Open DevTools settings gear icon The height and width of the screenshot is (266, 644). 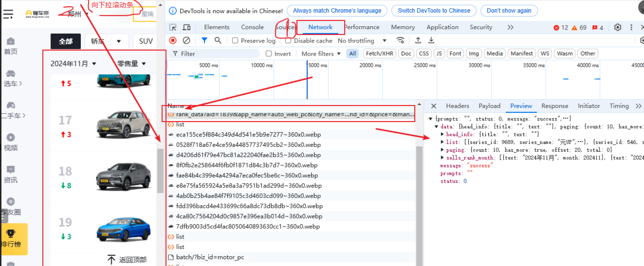(x=618, y=27)
